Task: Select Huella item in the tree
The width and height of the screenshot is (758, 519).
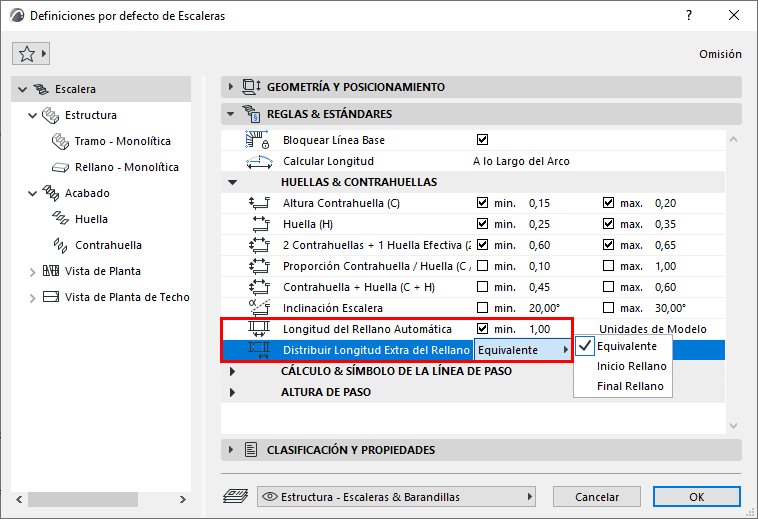Action: pos(91,219)
